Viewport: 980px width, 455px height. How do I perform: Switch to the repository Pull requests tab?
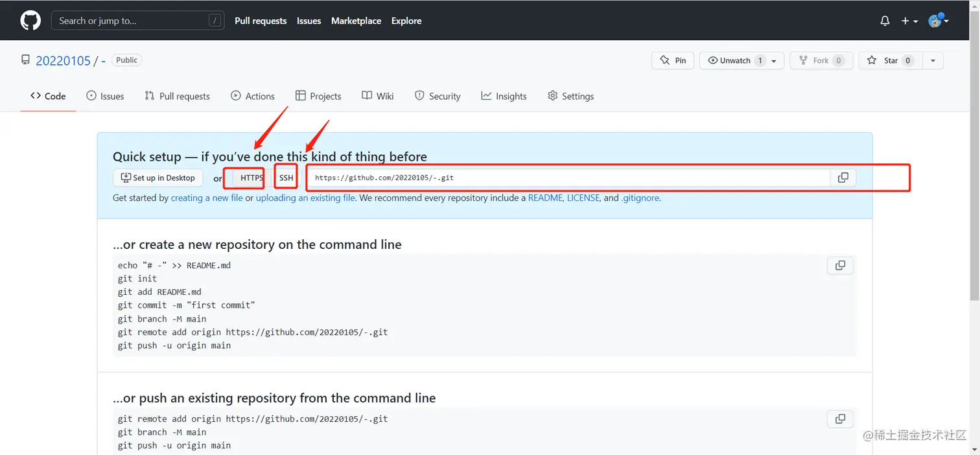(x=177, y=96)
